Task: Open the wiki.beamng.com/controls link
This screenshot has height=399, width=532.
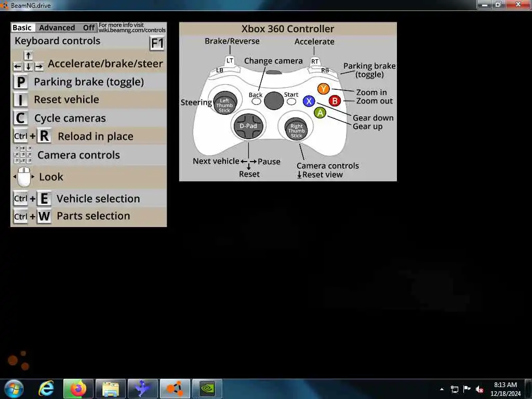Action: tap(132, 30)
